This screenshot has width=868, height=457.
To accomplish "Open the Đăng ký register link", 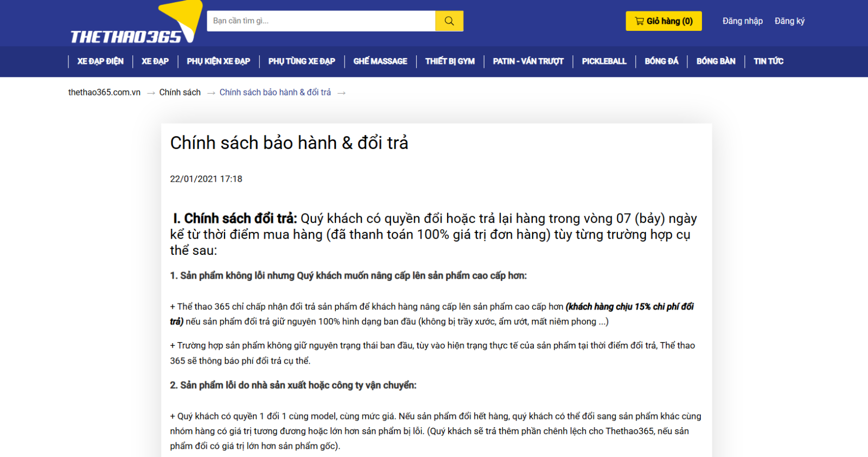I will coord(789,21).
